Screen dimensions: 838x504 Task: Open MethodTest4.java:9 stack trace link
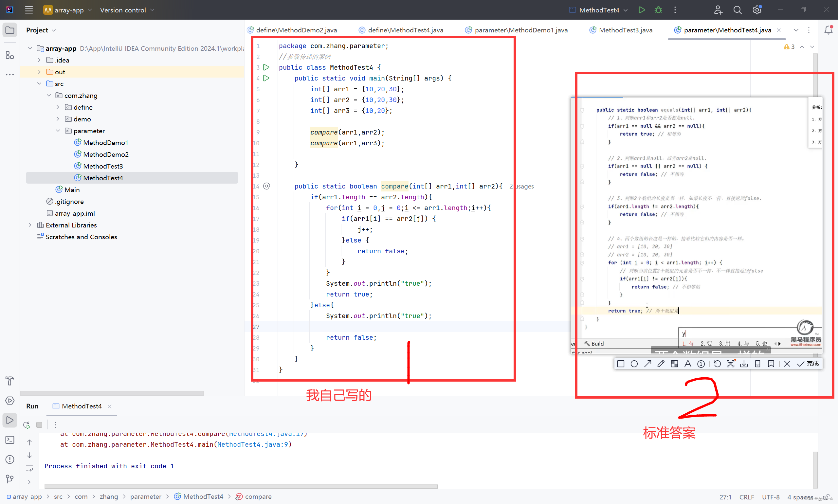point(253,444)
